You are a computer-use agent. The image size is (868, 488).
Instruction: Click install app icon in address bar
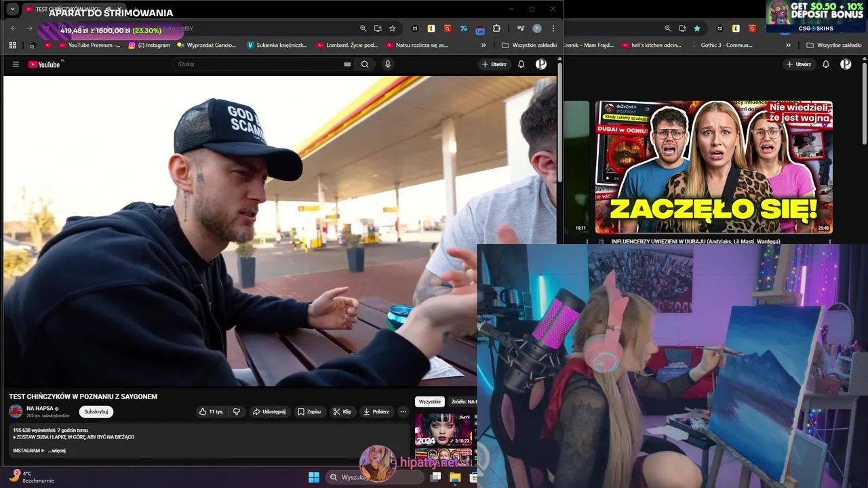(378, 28)
